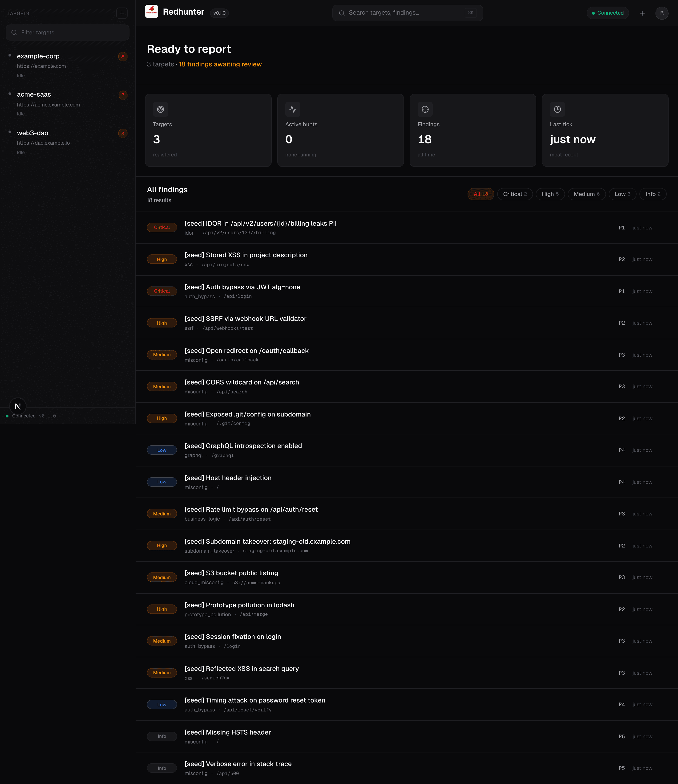Open Open redirect on /oauth/callback finding
The width and height of the screenshot is (678, 784).
406,355
